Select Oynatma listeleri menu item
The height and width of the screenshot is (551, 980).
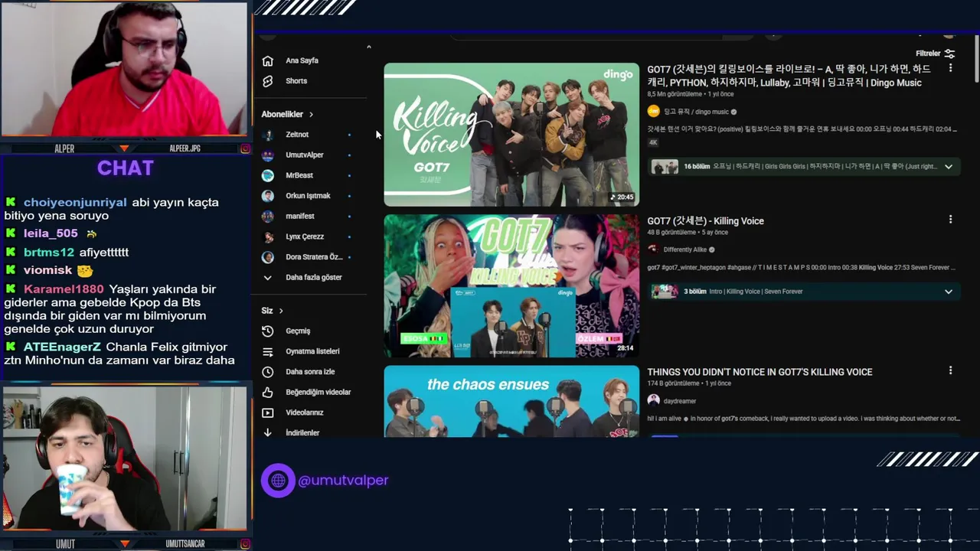click(312, 351)
